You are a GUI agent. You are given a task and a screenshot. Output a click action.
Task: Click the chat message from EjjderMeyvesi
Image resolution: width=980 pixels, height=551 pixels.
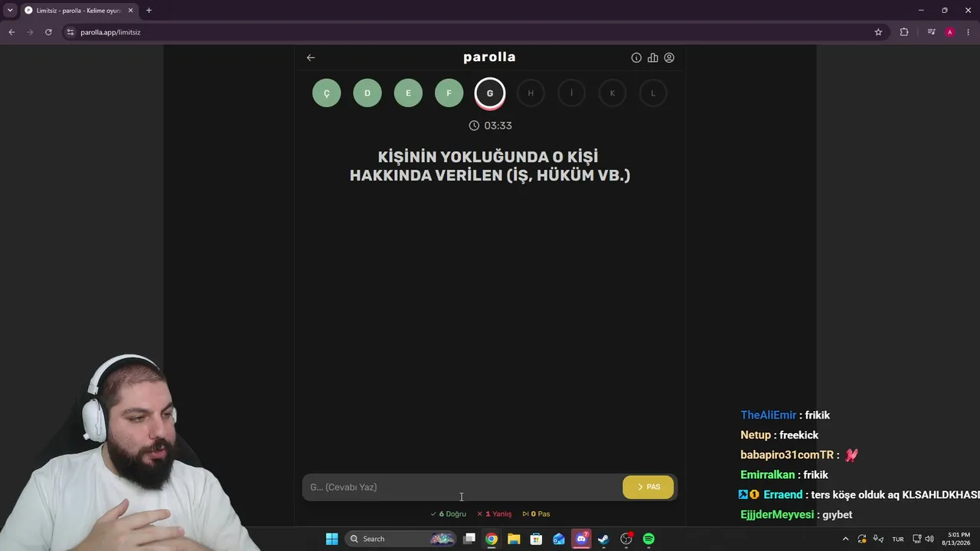(796, 515)
